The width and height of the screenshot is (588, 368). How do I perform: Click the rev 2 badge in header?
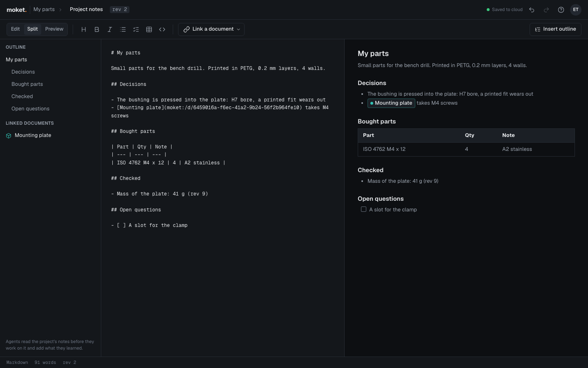pyautogui.click(x=120, y=9)
